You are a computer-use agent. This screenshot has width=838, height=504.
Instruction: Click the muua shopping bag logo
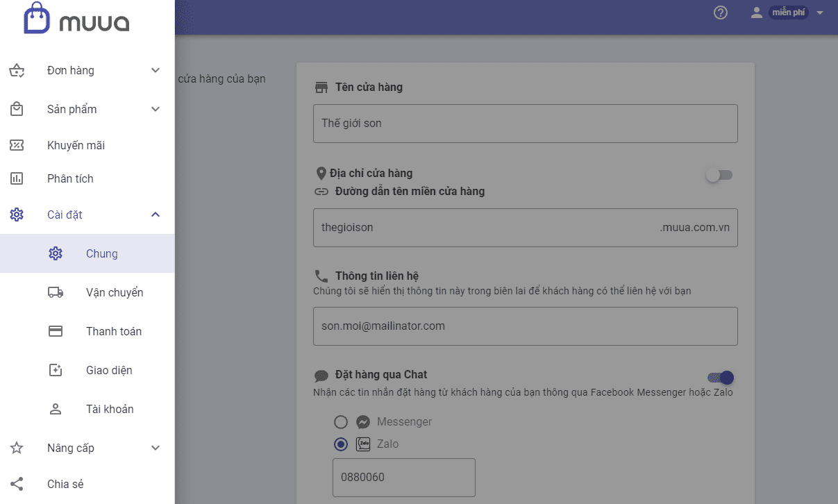pyautogui.click(x=37, y=19)
